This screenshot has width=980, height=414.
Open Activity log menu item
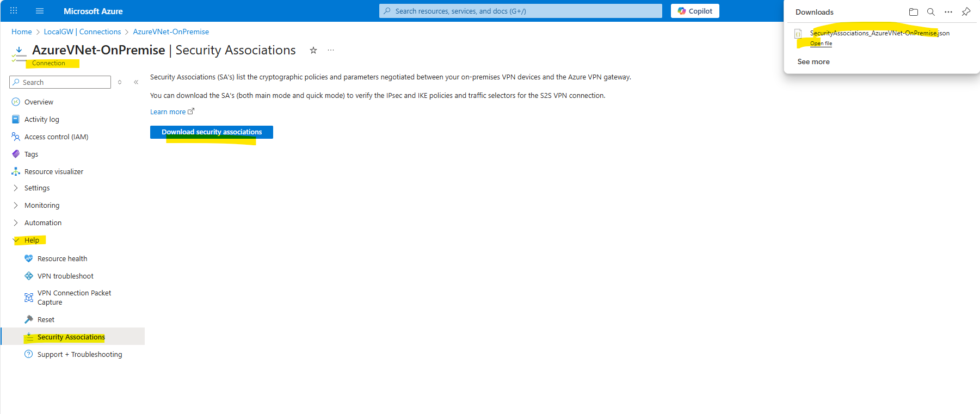point(42,119)
